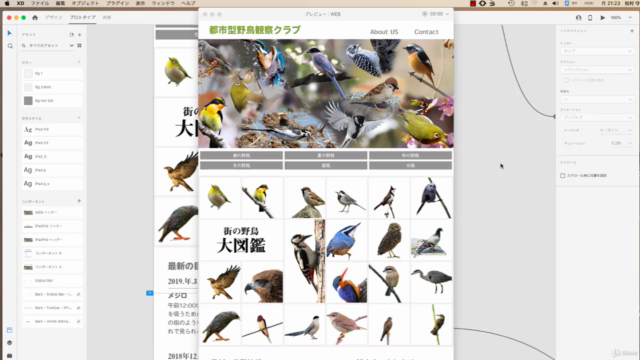Image resolution: width=640 pixels, height=360 pixels.
Task: Open the Action dropdown set to Transition
Action: (597, 70)
